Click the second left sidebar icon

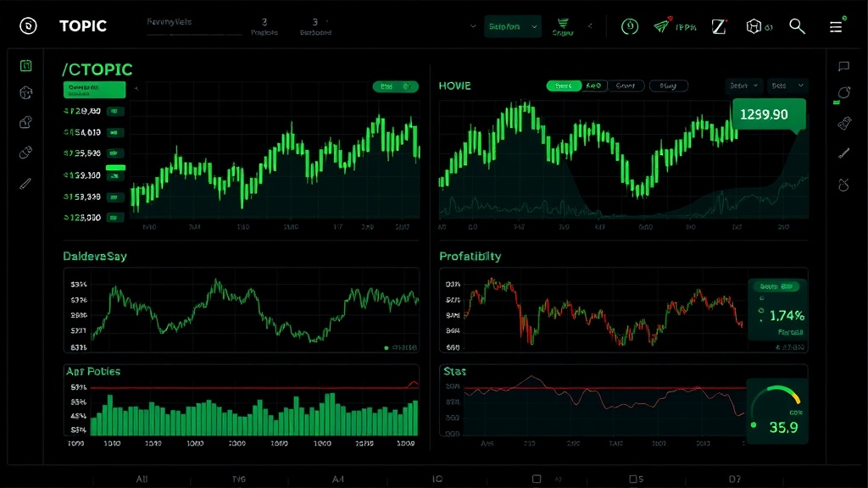[x=26, y=92]
